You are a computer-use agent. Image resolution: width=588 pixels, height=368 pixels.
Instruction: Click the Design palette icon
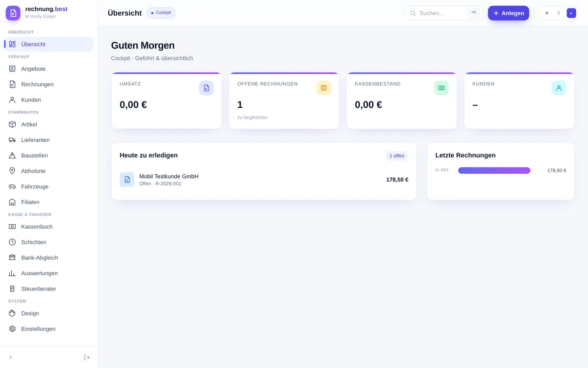point(12,313)
